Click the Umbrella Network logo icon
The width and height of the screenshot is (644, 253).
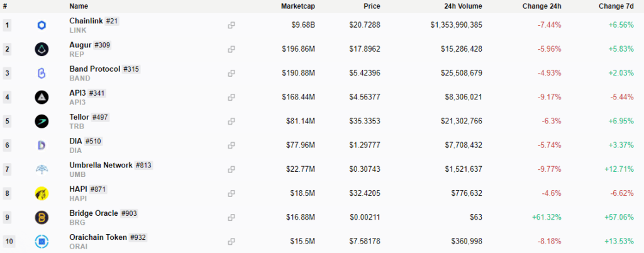[x=42, y=169]
